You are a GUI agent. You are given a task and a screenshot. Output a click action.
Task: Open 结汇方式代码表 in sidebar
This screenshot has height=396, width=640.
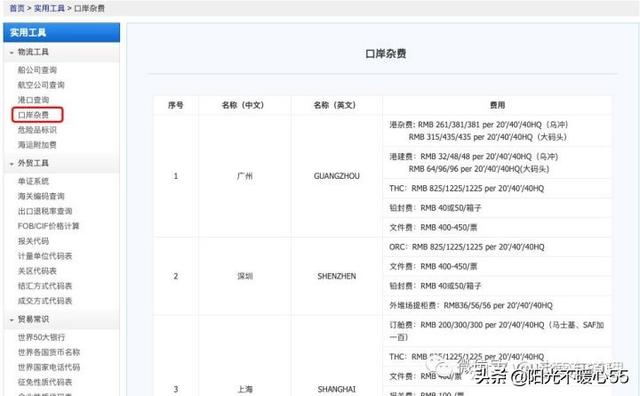point(45,286)
